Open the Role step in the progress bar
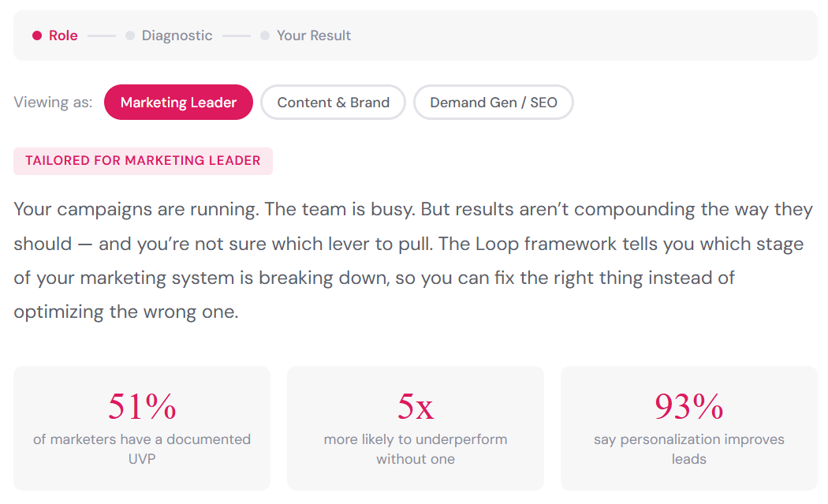This screenshot has height=504, width=828. 63,35
